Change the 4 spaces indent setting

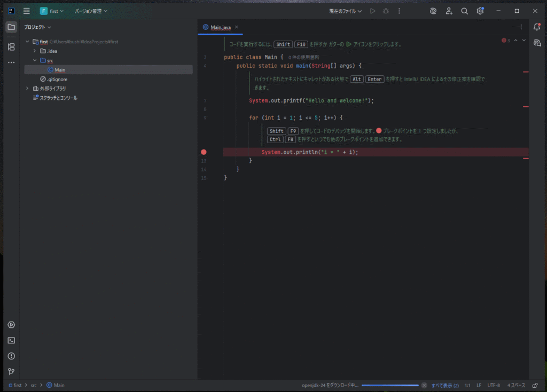click(517, 386)
